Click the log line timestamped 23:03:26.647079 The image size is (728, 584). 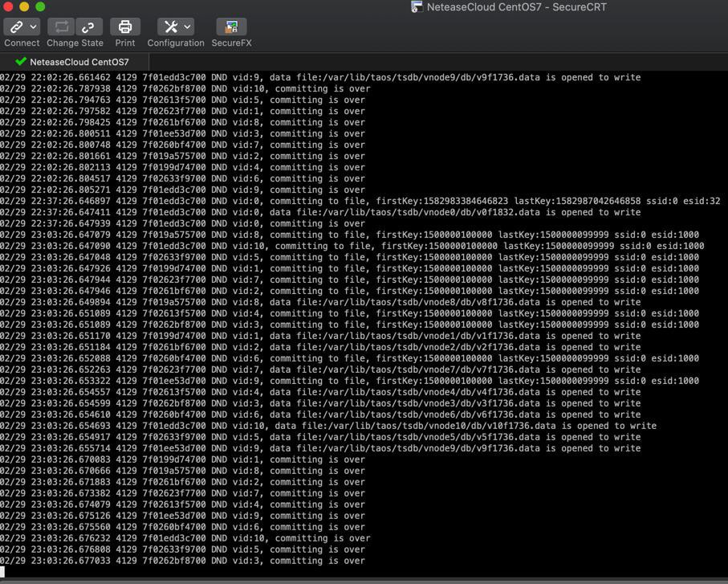(x=350, y=235)
